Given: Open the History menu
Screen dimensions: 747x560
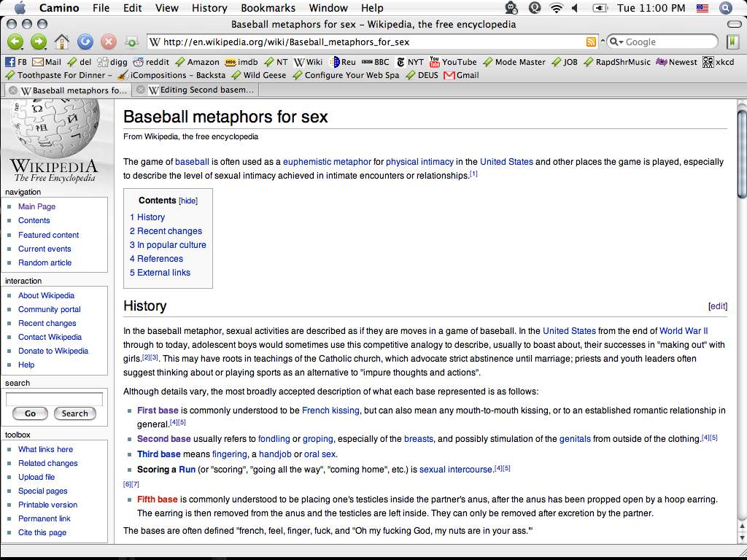Looking at the screenshot, I should (209, 7).
